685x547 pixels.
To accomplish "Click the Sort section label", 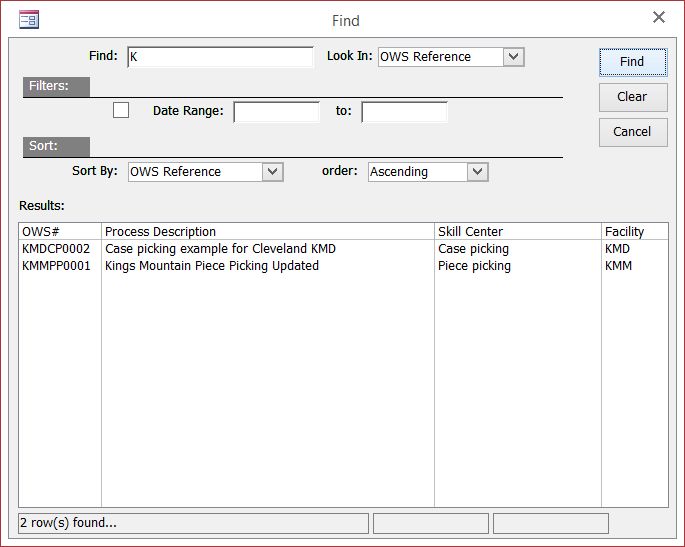I will pos(56,146).
